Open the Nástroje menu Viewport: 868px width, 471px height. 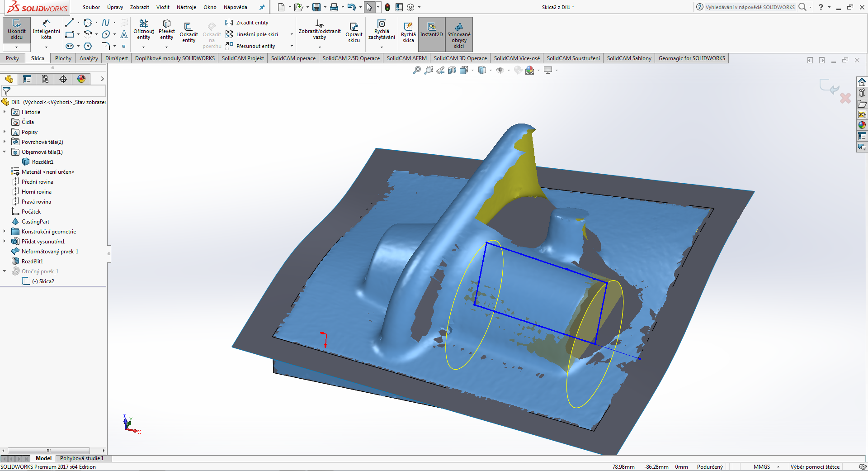tap(186, 7)
